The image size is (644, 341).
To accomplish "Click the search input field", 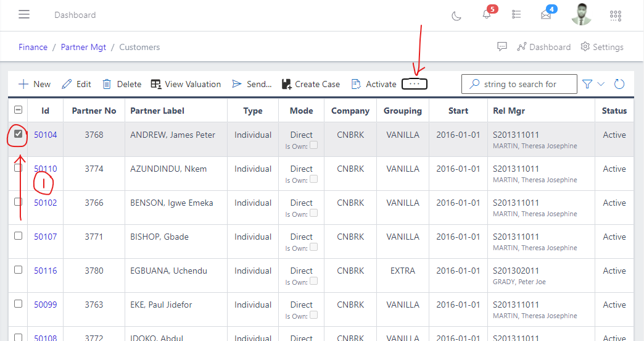I will click(525, 84).
